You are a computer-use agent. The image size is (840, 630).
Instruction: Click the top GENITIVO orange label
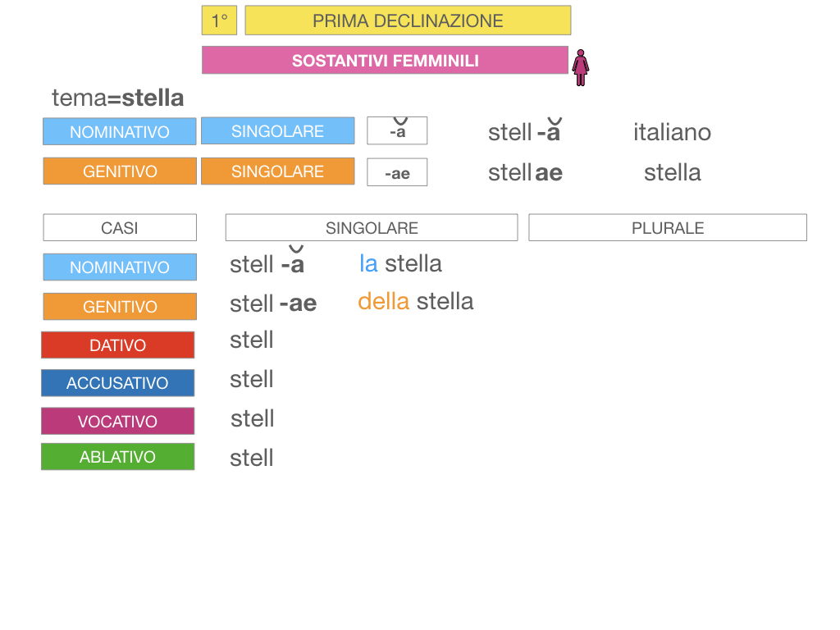pyautogui.click(x=120, y=171)
